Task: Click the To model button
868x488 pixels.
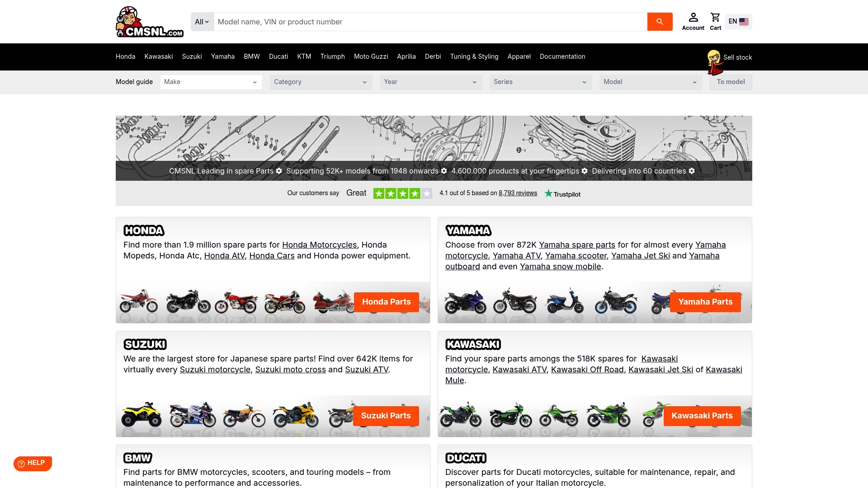Action: click(x=731, y=82)
